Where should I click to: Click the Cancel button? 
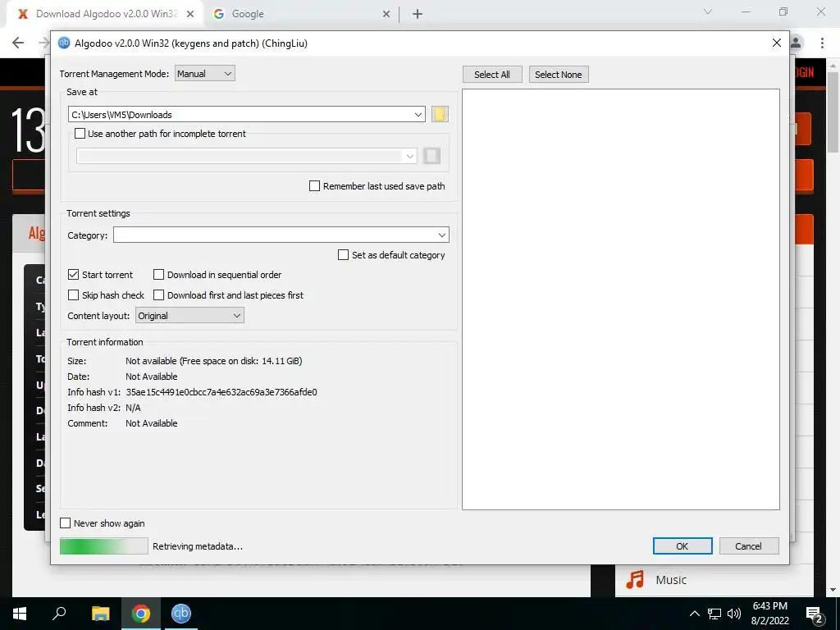point(748,546)
